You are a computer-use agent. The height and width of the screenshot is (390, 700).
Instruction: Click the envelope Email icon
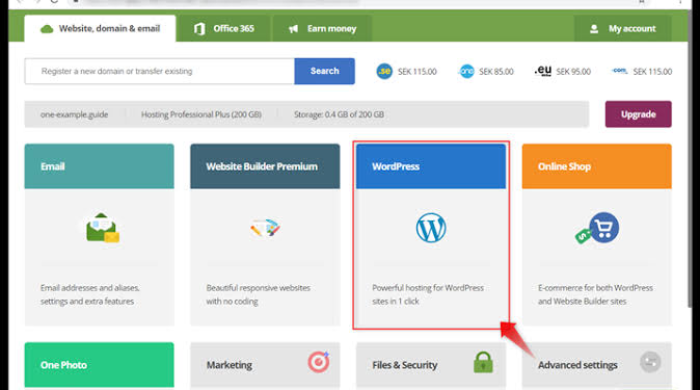103,228
